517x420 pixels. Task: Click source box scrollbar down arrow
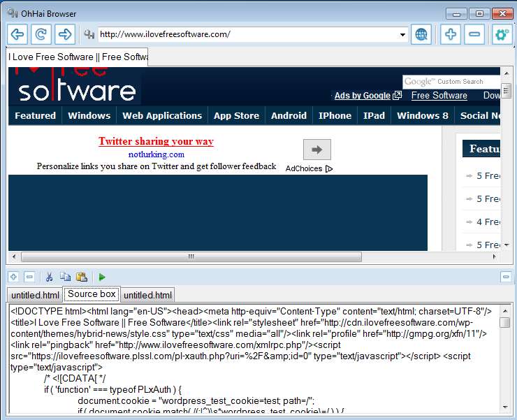[505, 407]
